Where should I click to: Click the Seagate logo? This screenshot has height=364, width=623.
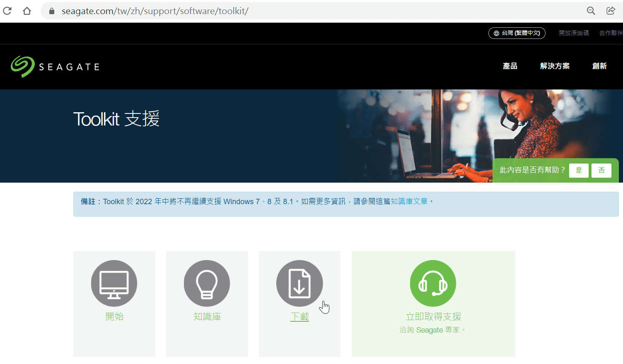pos(55,67)
